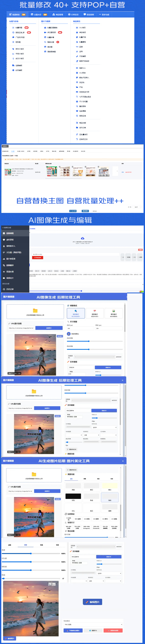Click 下载编辑后的图片 download button

[x=73, y=630]
